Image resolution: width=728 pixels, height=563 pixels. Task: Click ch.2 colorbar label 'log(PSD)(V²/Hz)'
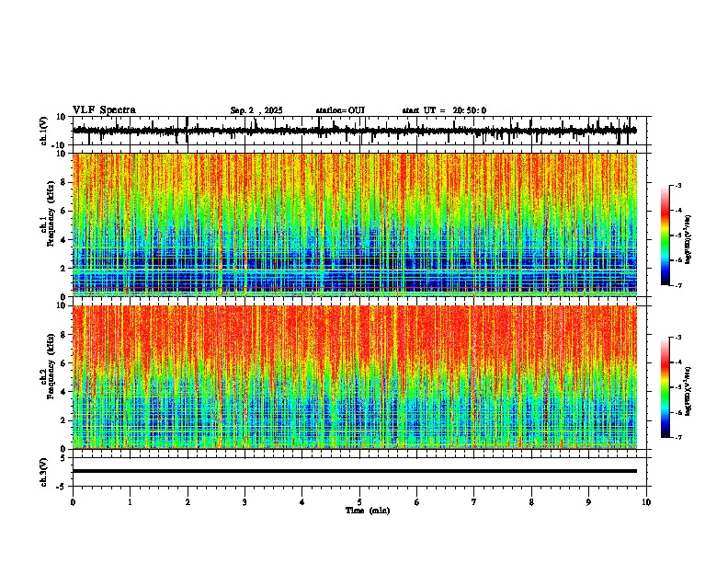point(688,391)
